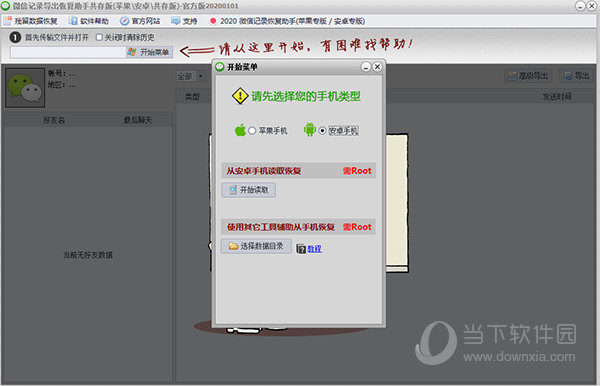Toggle 关闭时清除历史 checkbox
Image resolution: width=600 pixels, height=386 pixels.
pos(99,37)
